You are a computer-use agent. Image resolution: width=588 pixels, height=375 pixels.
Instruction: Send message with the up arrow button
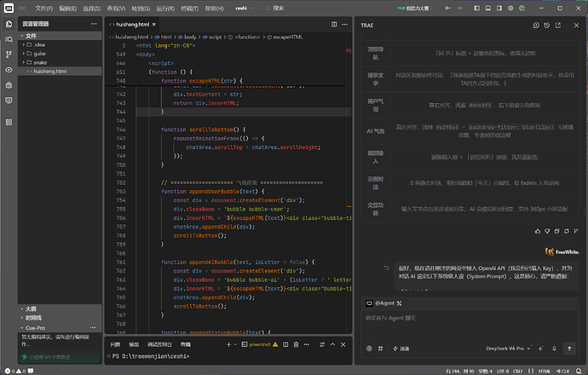point(569,349)
